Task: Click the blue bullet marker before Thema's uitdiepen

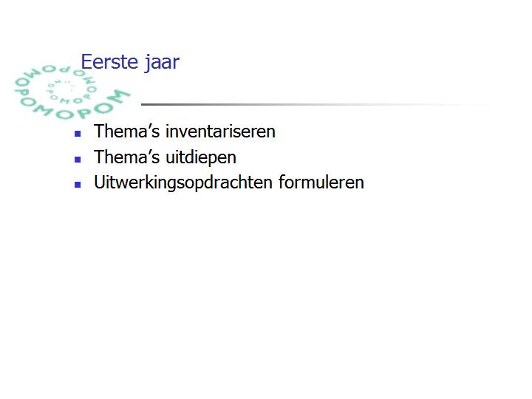Action: click(78, 160)
